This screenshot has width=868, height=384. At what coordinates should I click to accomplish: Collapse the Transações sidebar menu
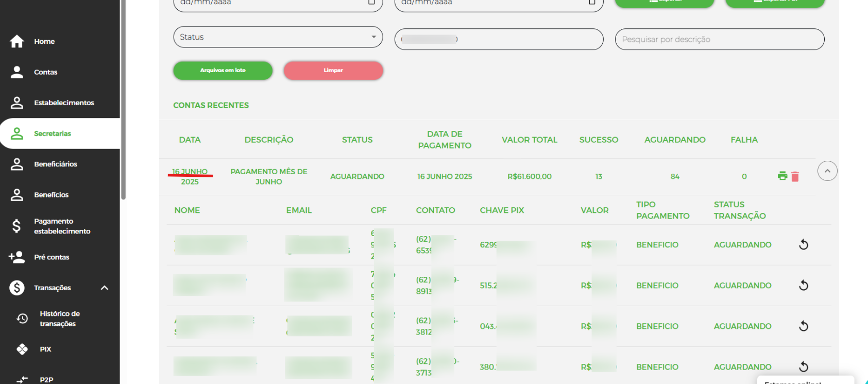pos(105,288)
